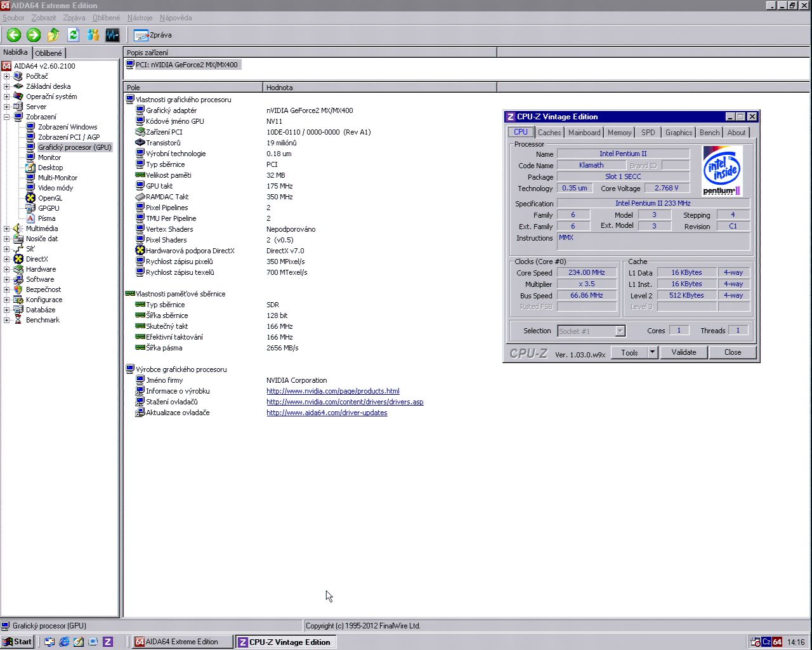Click the refresh toolbar icon
Viewport: 812px width, 650px height.
coord(73,35)
